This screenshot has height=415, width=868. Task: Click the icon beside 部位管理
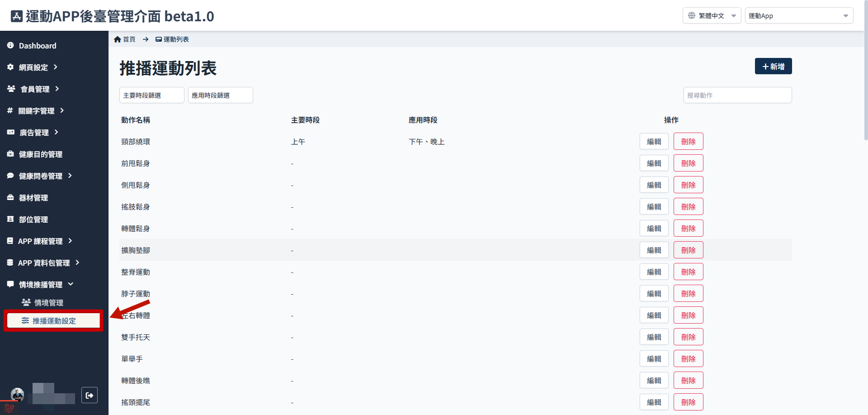(10, 219)
